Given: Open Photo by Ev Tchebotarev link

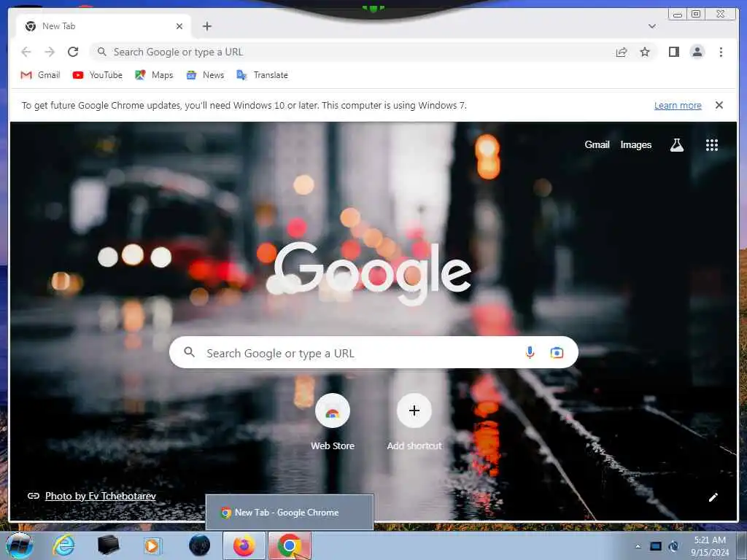Looking at the screenshot, I should (101, 496).
